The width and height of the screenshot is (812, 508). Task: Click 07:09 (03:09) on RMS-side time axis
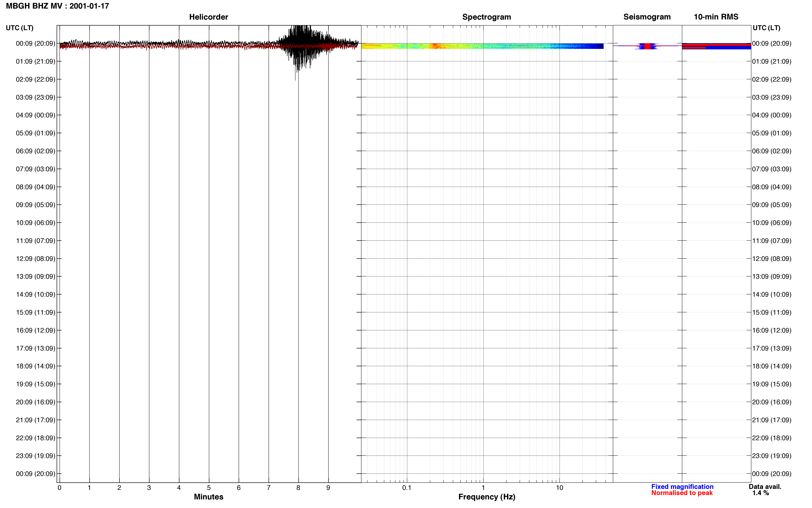pyautogui.click(x=772, y=169)
